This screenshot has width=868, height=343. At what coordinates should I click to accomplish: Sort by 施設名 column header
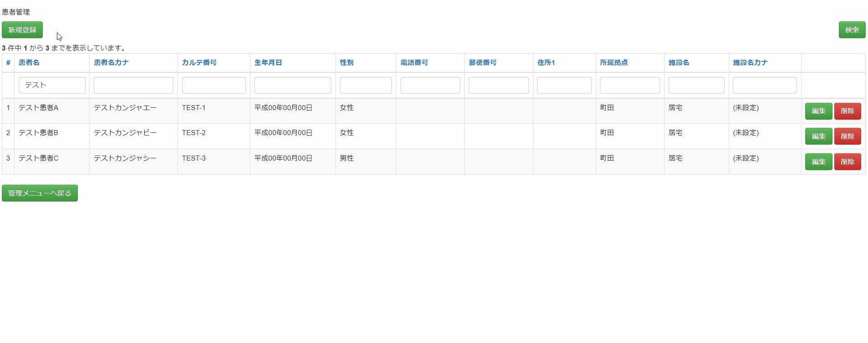679,63
